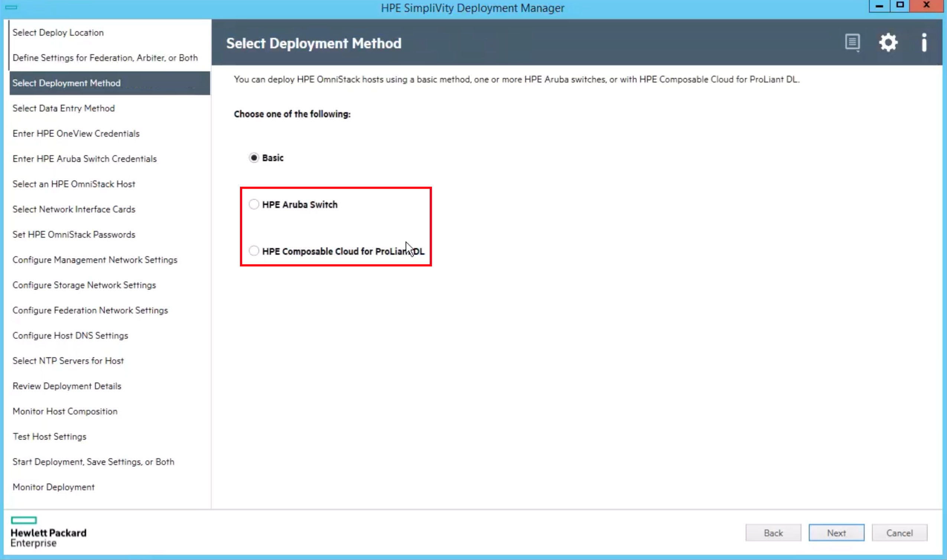
Task: Open Define Settings for Federation, Arbiter, or Both
Action: [x=105, y=58]
